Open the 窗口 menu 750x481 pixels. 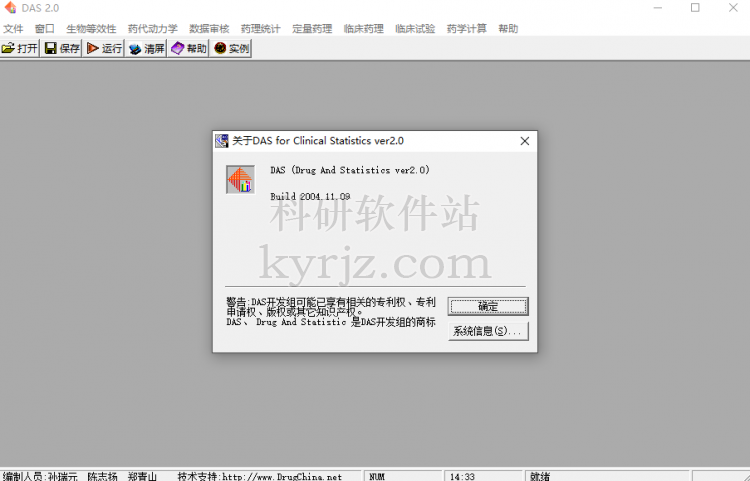point(44,29)
